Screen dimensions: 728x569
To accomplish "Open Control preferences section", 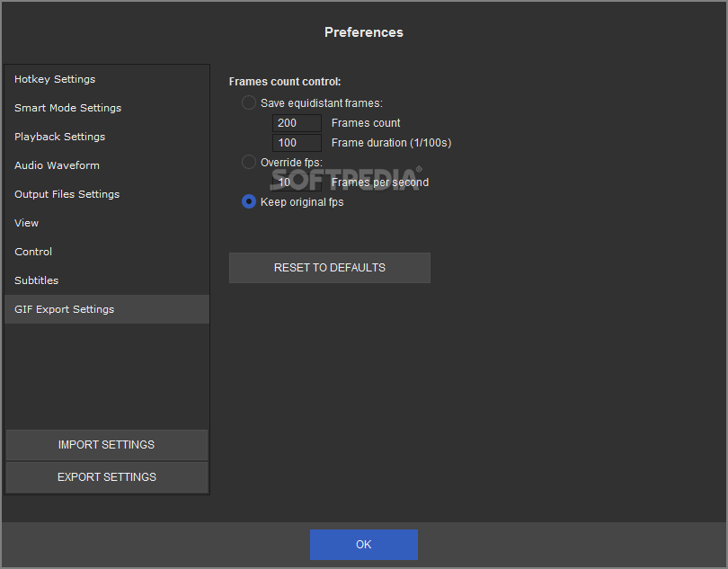I will coord(107,253).
